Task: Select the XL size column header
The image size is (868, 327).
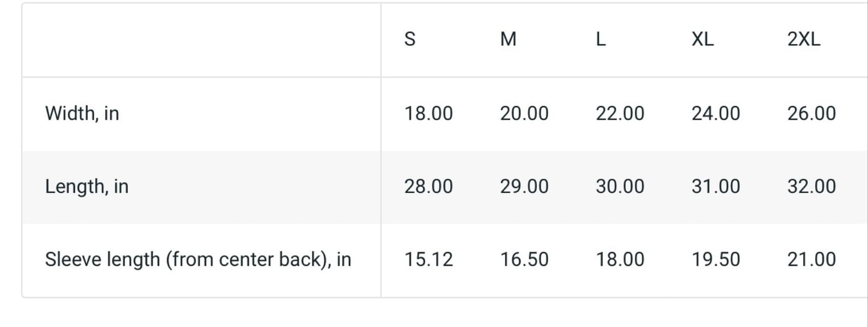Action: pyautogui.click(x=702, y=40)
